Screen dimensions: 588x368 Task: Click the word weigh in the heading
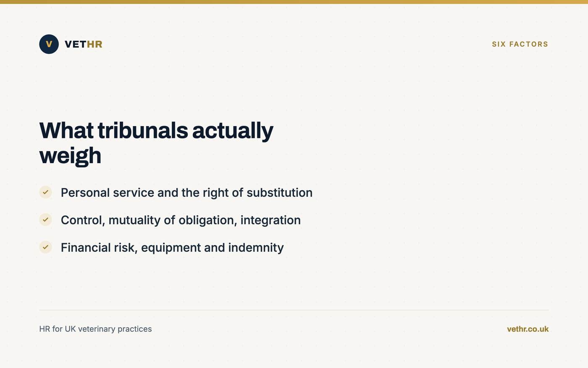tap(70, 156)
